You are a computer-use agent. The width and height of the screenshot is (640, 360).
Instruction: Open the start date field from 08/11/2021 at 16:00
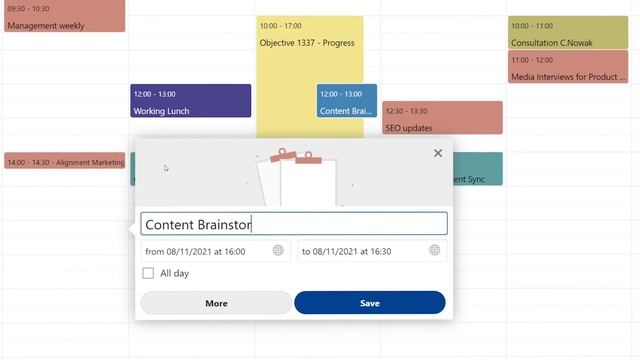[x=216, y=251]
